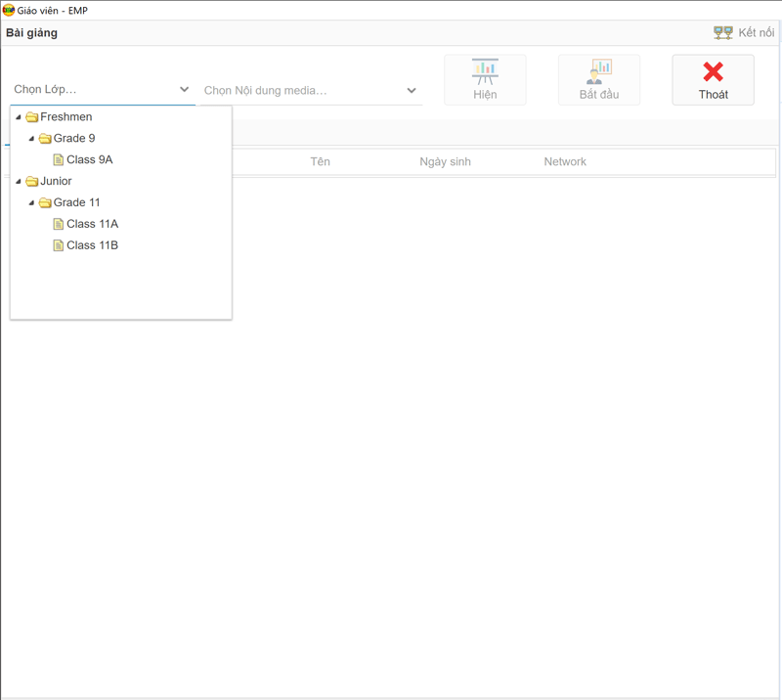This screenshot has height=700, width=782.
Task: Select the Junior label in the tree
Action: pyautogui.click(x=56, y=181)
